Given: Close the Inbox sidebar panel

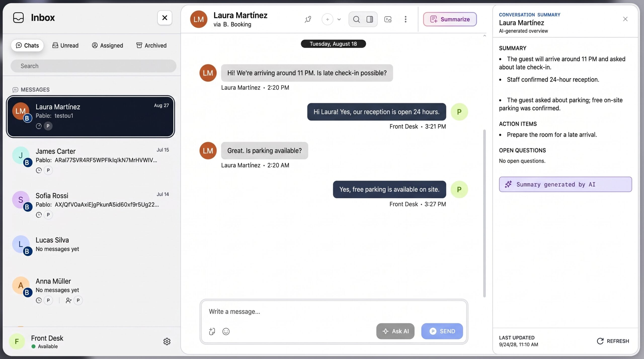Looking at the screenshot, I should click(165, 18).
